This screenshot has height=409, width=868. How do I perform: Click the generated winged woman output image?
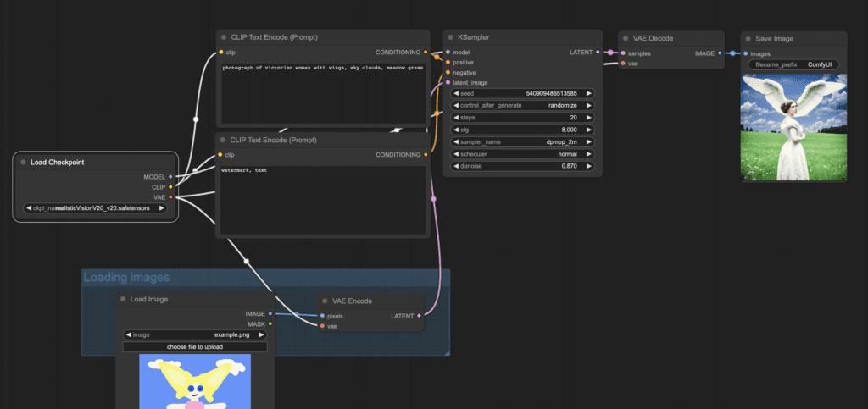(793, 127)
